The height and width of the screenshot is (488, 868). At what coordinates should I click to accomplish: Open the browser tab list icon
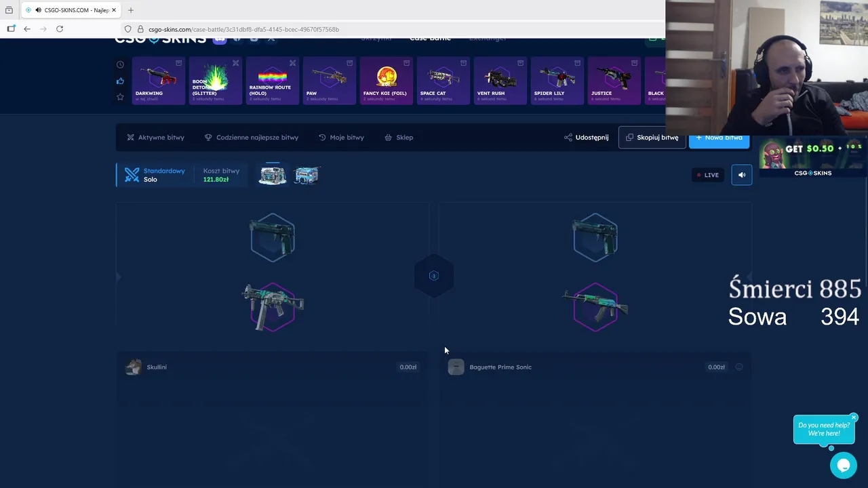coord(9,10)
